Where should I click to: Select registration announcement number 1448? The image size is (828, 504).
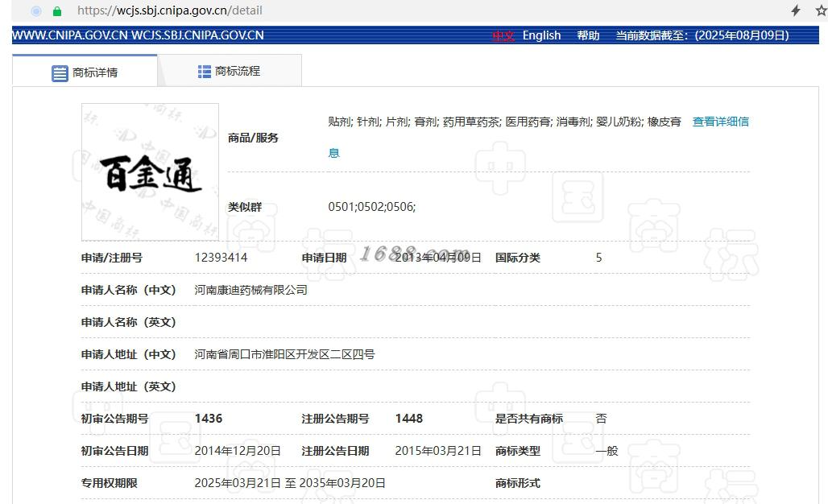[408, 419]
